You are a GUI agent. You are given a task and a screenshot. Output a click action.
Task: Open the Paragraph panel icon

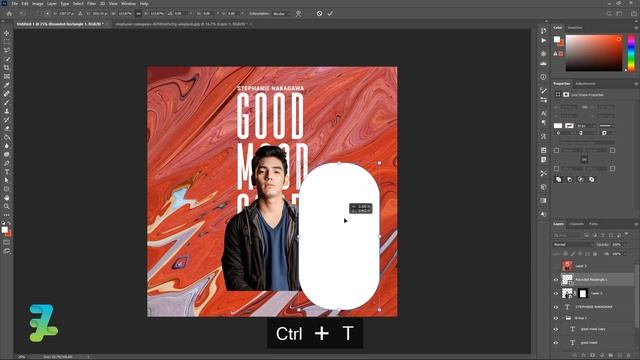click(543, 122)
